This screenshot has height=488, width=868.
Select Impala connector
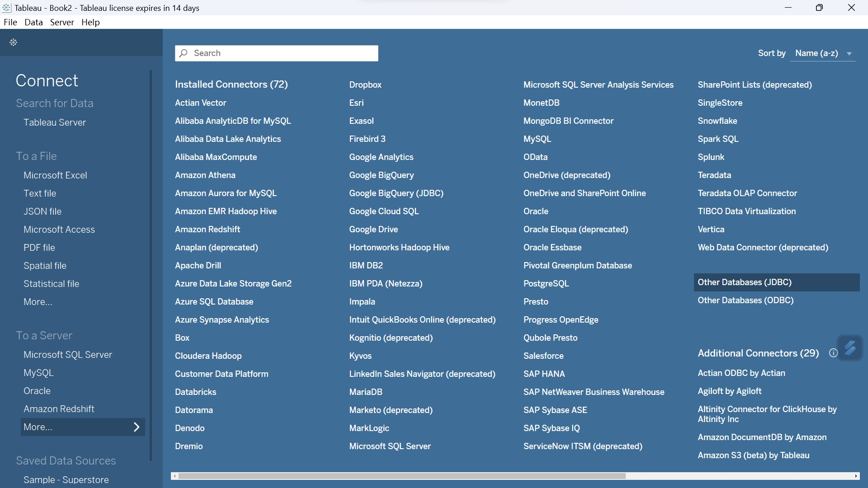point(362,302)
